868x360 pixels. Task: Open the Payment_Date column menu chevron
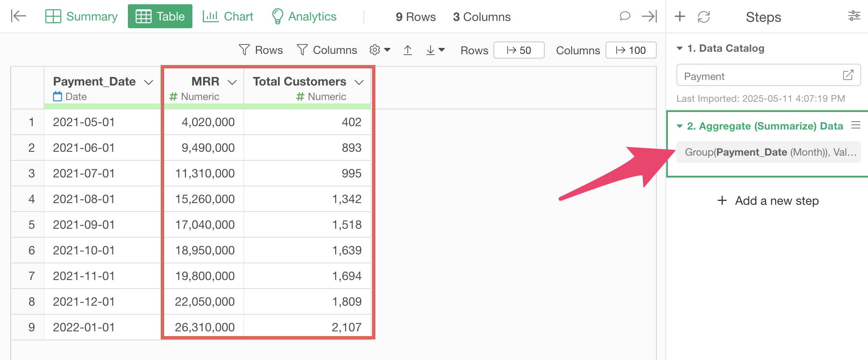coord(148,82)
